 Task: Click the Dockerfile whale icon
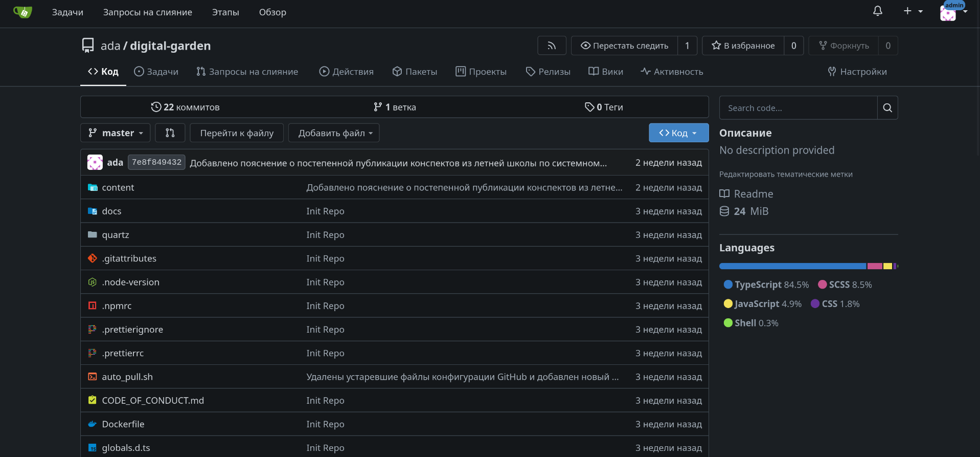tap(93, 424)
